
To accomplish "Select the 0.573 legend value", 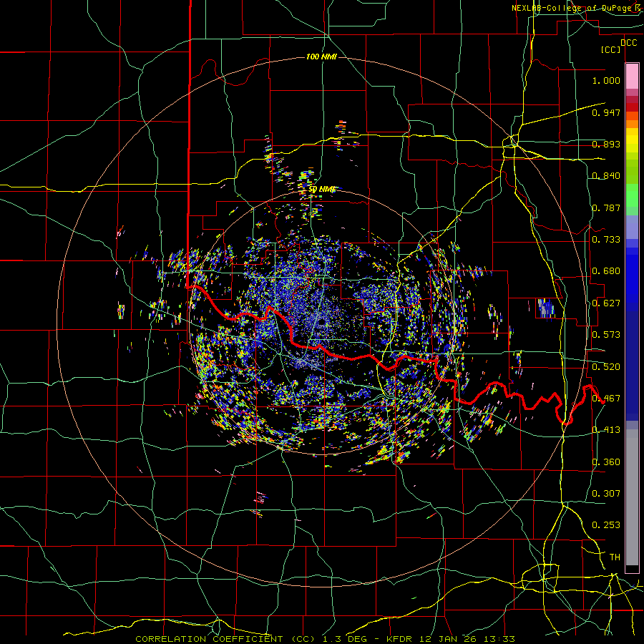I will [x=606, y=335].
